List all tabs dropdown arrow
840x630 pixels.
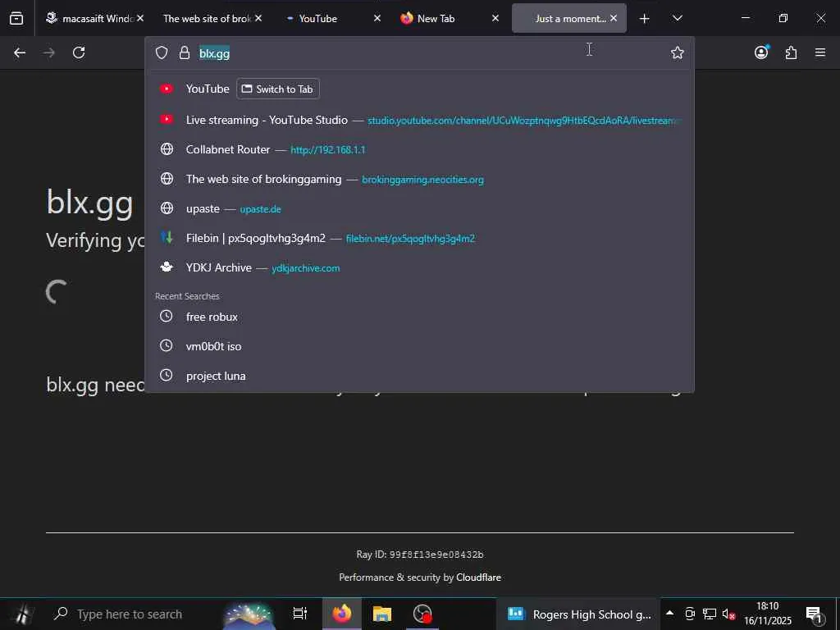pyautogui.click(x=677, y=18)
